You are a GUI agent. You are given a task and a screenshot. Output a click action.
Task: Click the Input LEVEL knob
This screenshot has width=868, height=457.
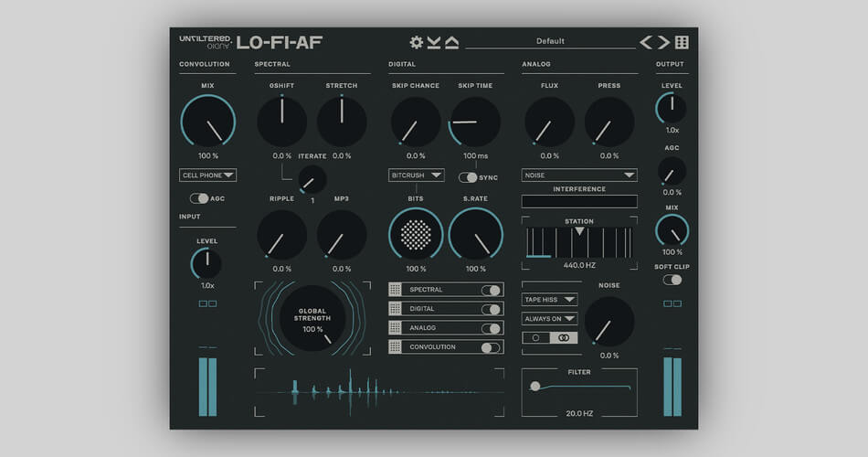(206, 263)
